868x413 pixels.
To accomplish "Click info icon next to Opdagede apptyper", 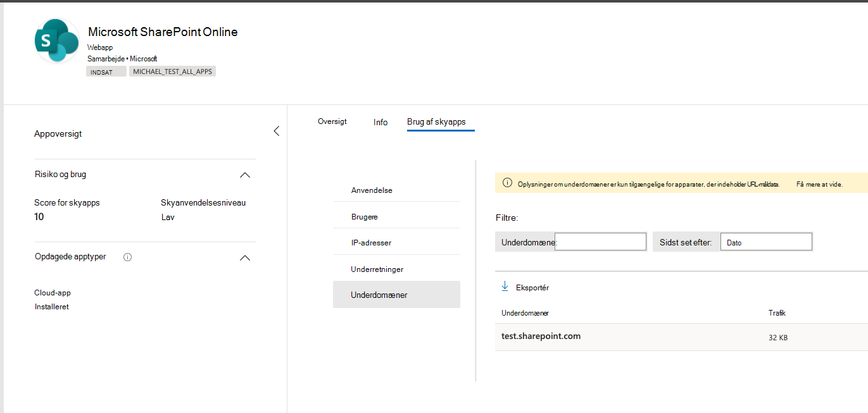I will pyautogui.click(x=127, y=257).
